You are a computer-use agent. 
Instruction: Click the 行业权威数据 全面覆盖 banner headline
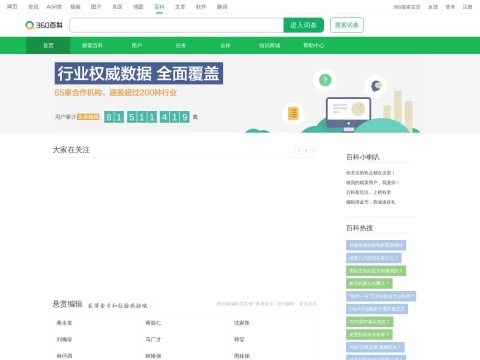click(139, 73)
